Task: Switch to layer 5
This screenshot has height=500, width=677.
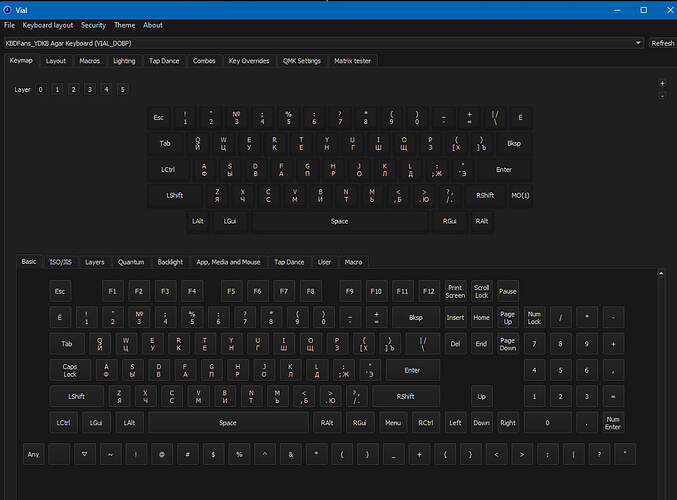Action: [x=122, y=89]
